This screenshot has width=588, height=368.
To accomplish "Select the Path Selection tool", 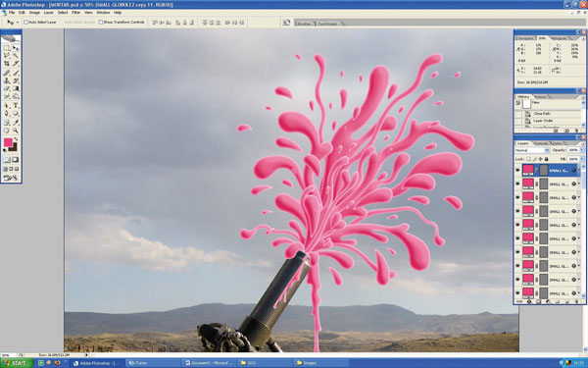I will point(7,105).
